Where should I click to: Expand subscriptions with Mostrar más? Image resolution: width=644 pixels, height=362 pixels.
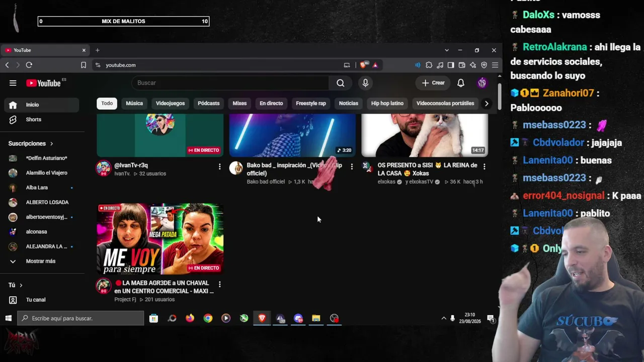point(41,261)
